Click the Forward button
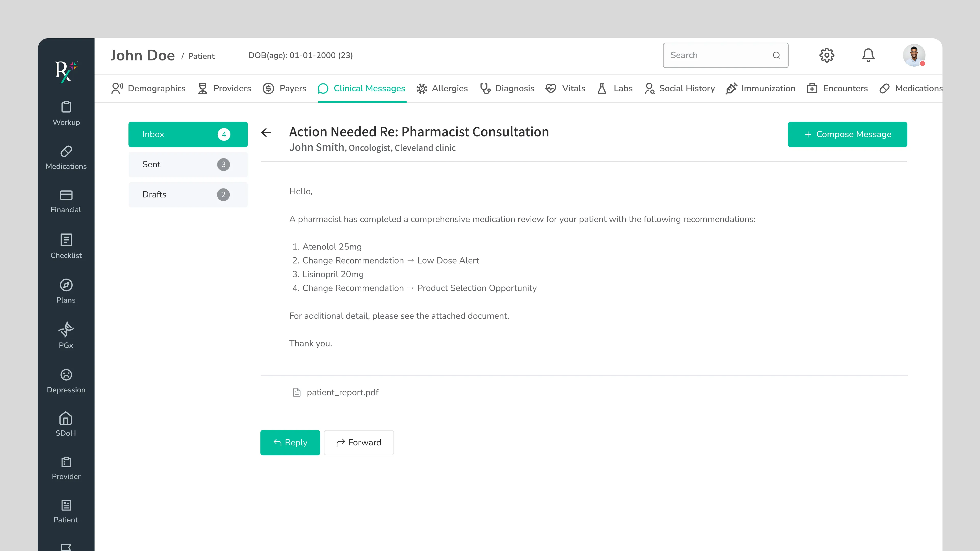The width and height of the screenshot is (980, 551). [358, 442]
